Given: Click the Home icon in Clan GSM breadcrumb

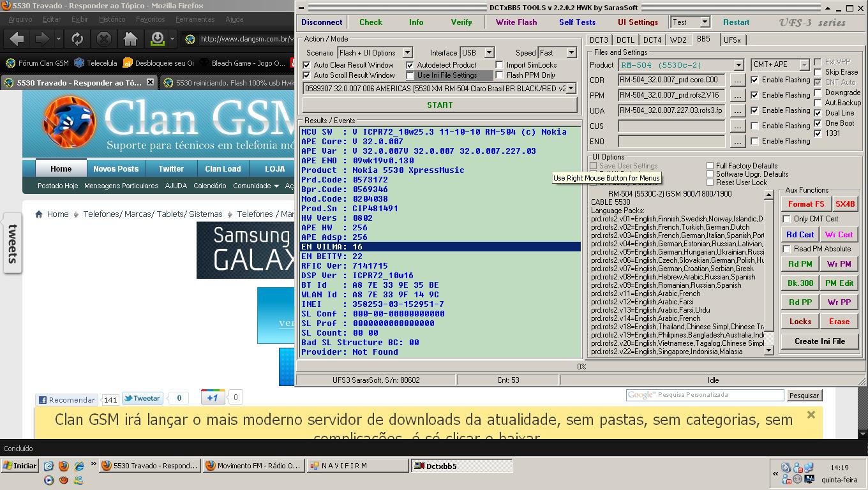Looking at the screenshot, I should pos(40,214).
